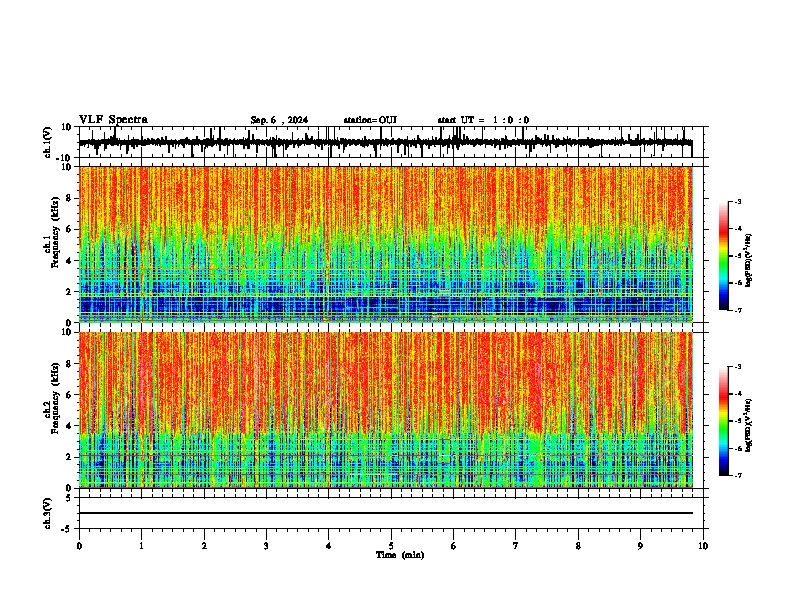Click the 'start UT = 1 : 0 : 0' text
The width and height of the screenshot is (792, 612).
click(x=483, y=120)
